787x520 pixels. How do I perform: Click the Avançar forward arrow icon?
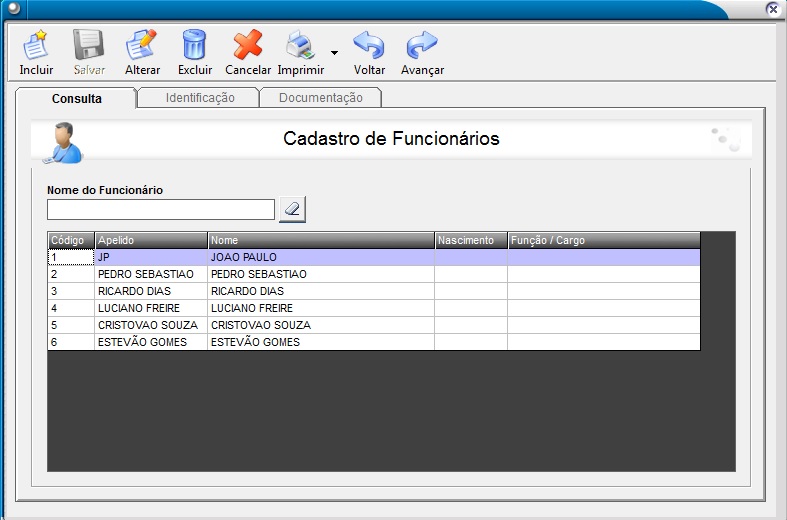pyautogui.click(x=422, y=45)
